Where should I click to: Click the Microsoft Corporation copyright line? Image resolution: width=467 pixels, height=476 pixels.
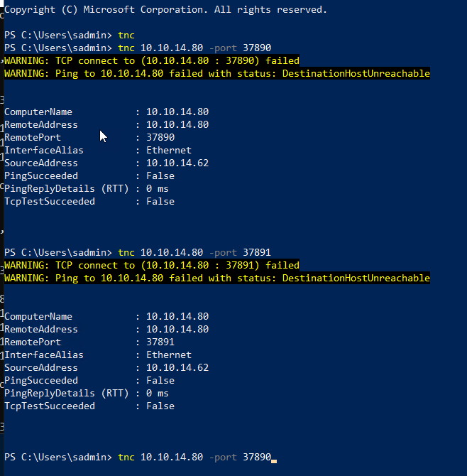[x=165, y=10]
